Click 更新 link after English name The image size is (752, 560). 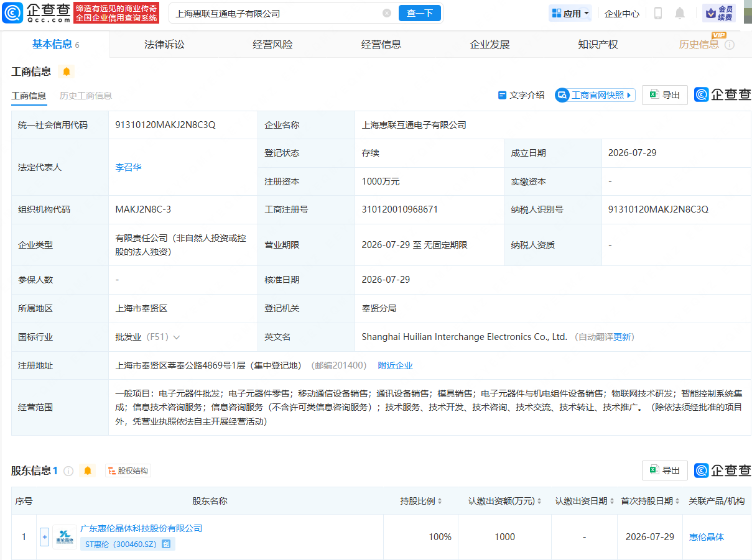click(x=623, y=337)
